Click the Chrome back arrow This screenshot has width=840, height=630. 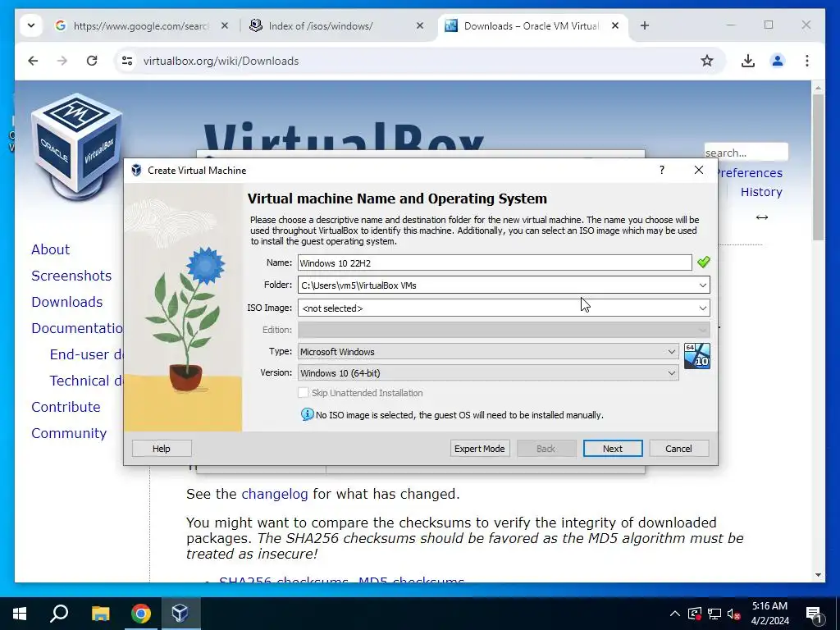[x=33, y=61]
